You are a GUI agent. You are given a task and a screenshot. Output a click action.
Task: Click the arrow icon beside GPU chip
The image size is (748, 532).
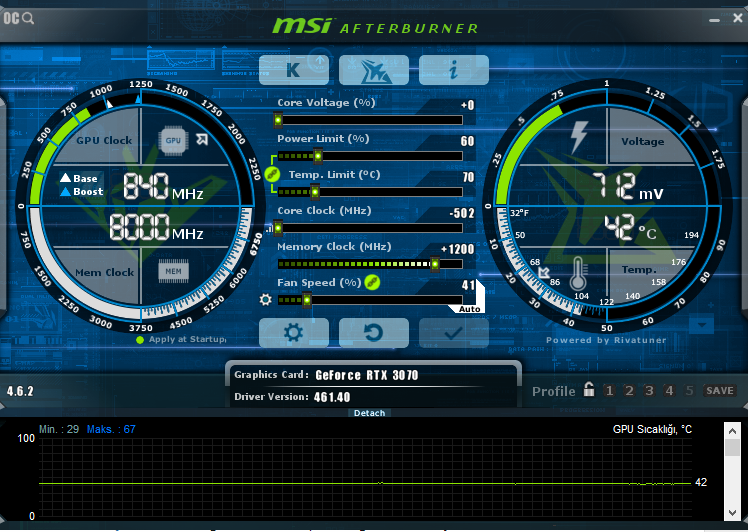[x=202, y=139]
